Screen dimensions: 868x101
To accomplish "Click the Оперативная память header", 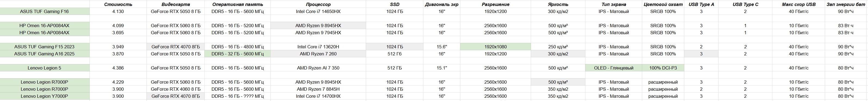I will pos(238,4).
